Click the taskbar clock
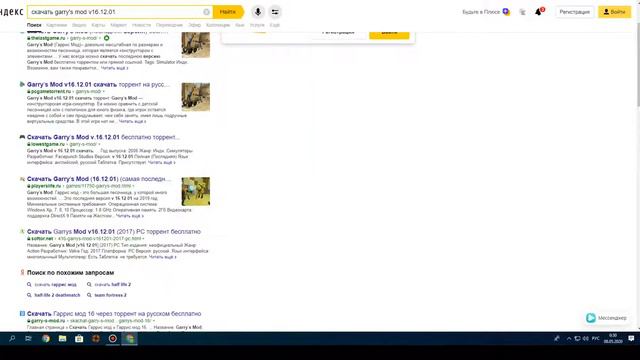The width and height of the screenshot is (640, 360). point(613,338)
